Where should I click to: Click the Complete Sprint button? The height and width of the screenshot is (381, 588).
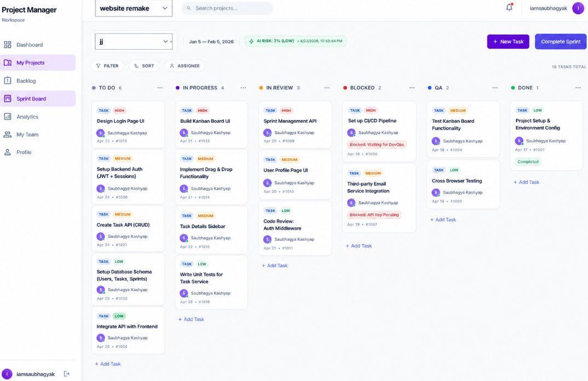(x=561, y=42)
